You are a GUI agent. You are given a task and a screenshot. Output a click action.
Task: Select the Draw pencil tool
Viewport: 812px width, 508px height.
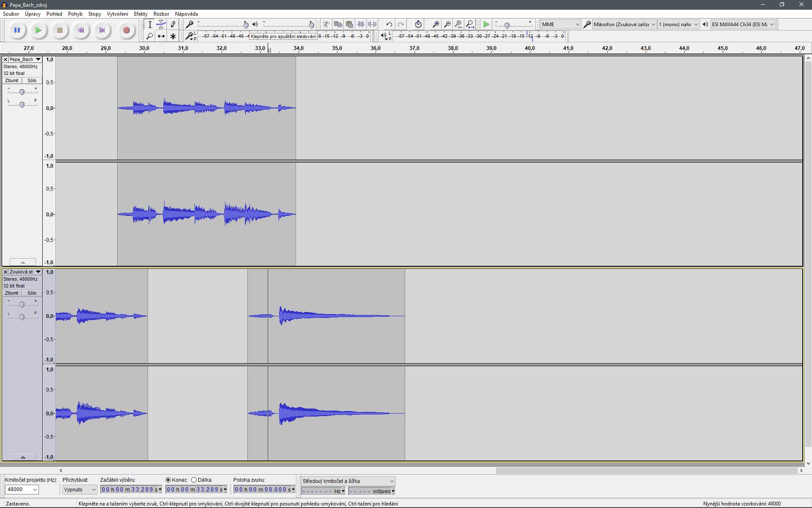173,25
